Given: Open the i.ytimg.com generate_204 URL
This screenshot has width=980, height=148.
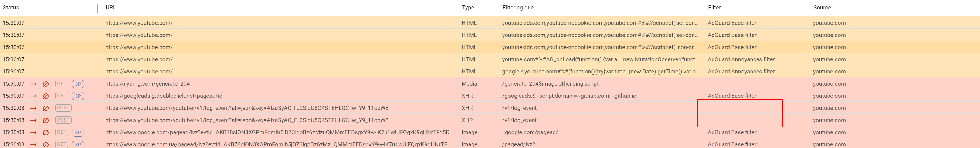Looking at the screenshot, I should tap(148, 84).
